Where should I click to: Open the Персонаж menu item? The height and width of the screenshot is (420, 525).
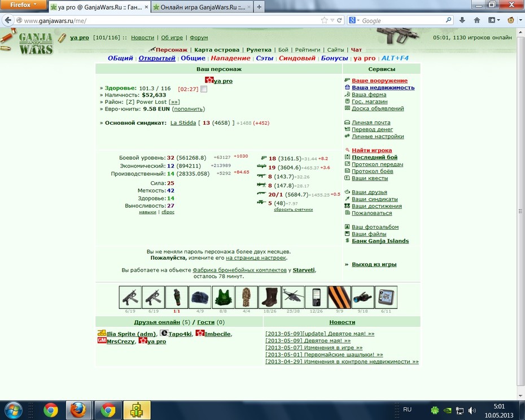pyautogui.click(x=172, y=50)
